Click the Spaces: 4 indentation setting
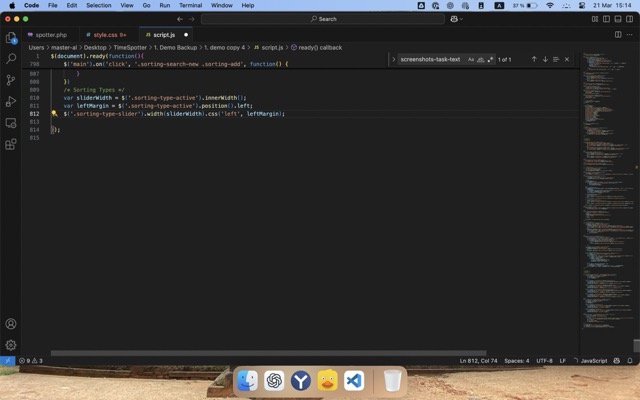 coord(516,360)
